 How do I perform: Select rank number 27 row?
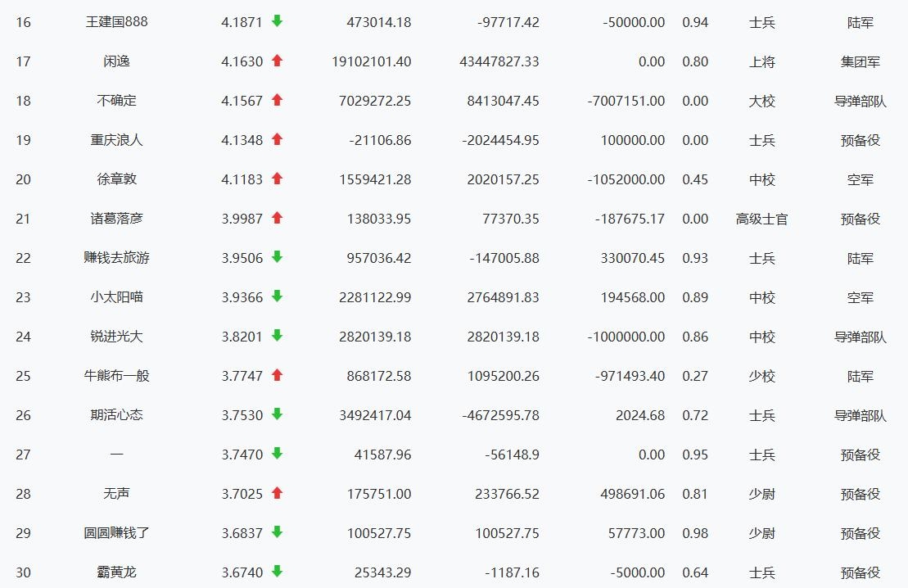click(x=23, y=455)
